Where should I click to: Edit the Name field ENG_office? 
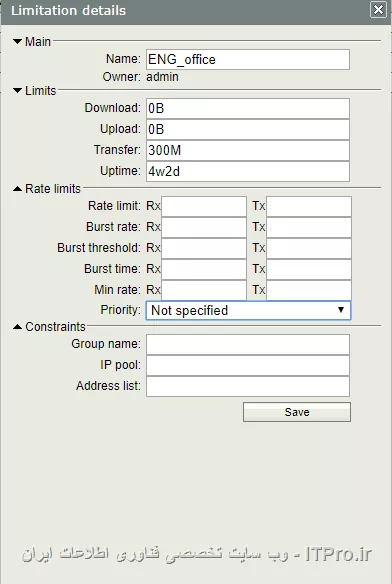point(248,59)
